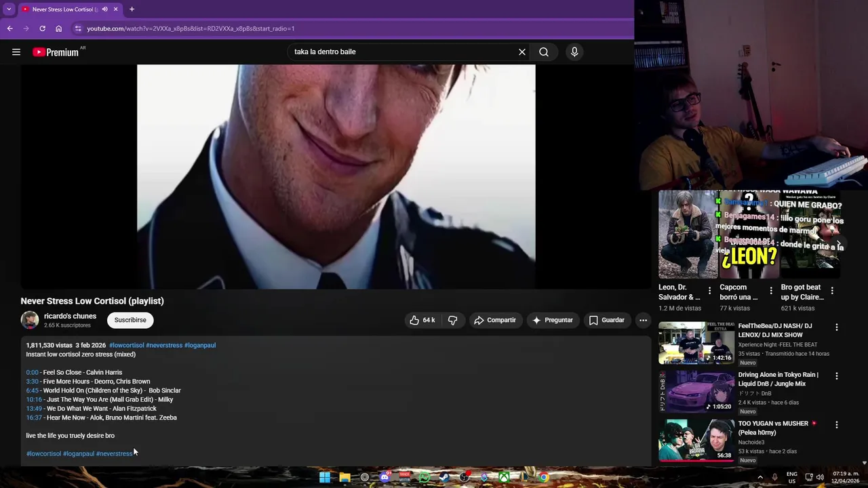The height and width of the screenshot is (488, 868).
Task: Open Discord from taskbar
Action: pos(384,477)
